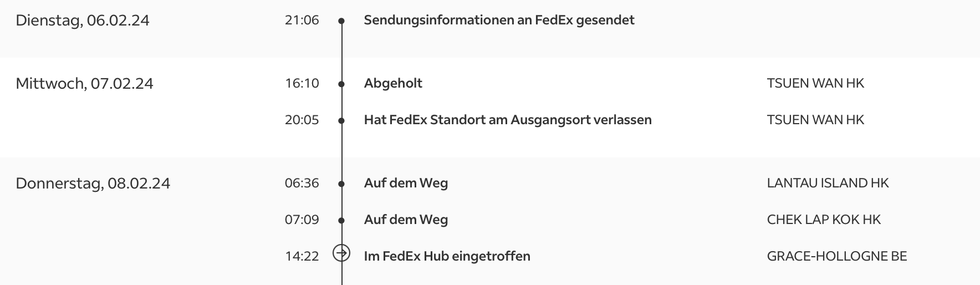Click 'Hat FedEx Standort am Ausgangsort verlassen'
Screen dimensions: 980x285
[x=508, y=120]
